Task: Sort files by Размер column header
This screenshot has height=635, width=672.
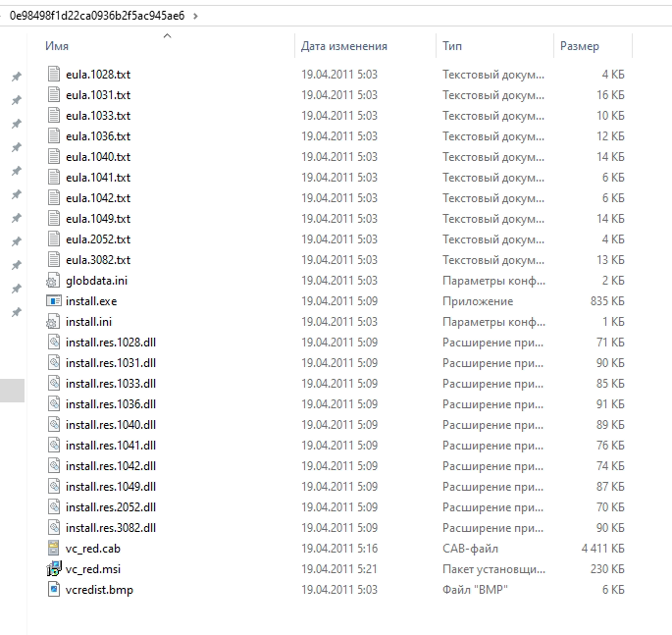Action: (579, 46)
